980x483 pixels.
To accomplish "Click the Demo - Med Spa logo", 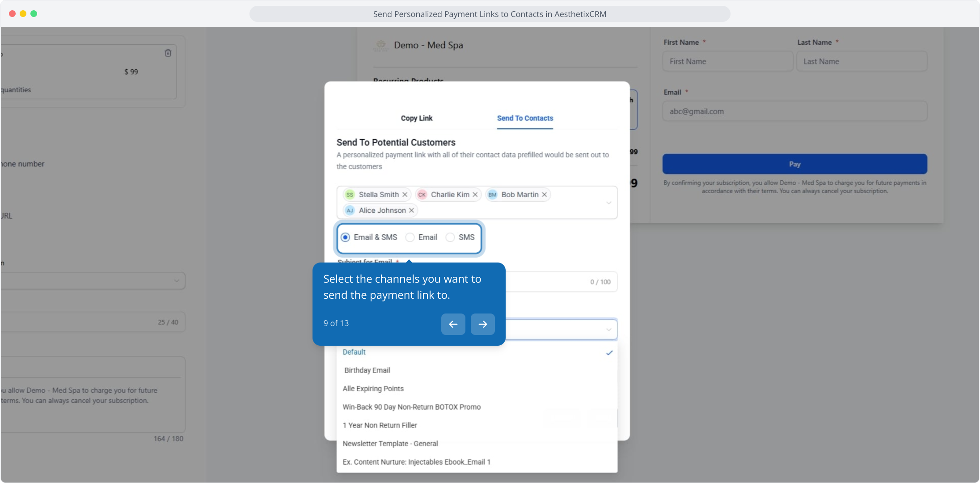I will click(x=381, y=45).
